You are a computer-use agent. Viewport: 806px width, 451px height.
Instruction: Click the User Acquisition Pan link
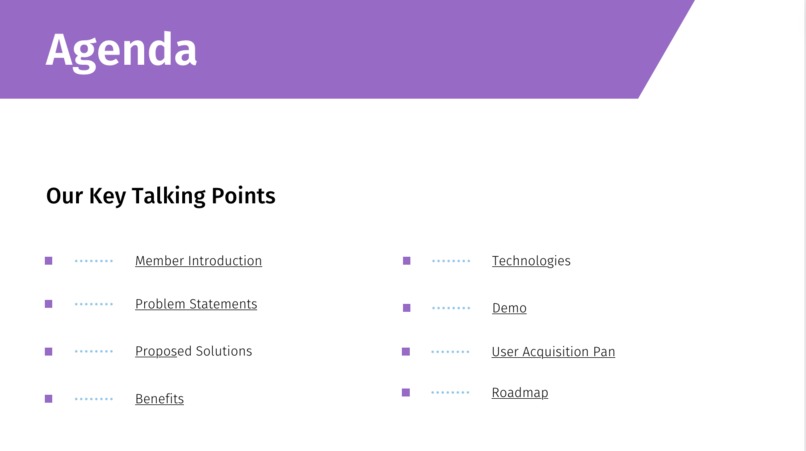tap(553, 352)
